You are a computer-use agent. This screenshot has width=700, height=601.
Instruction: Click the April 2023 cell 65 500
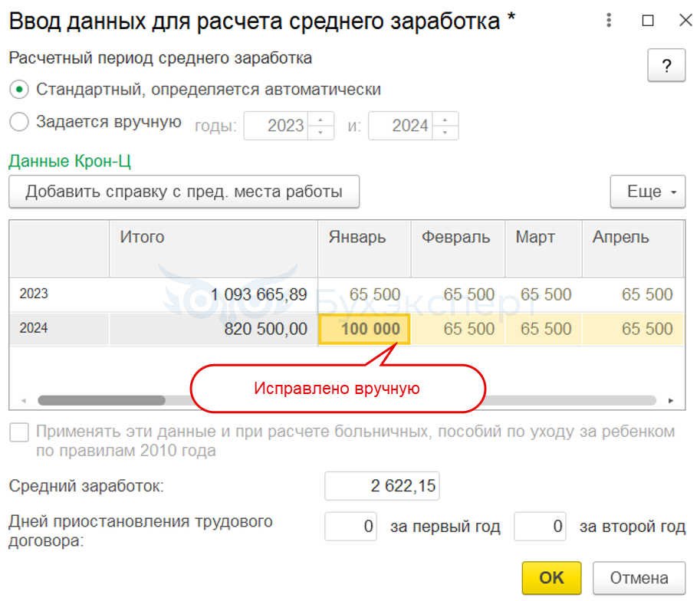click(633, 294)
